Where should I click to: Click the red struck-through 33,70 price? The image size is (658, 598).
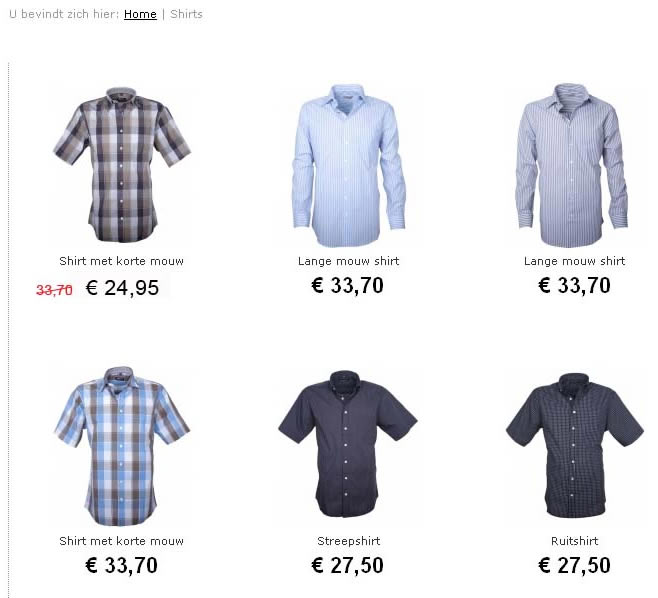click(x=54, y=290)
